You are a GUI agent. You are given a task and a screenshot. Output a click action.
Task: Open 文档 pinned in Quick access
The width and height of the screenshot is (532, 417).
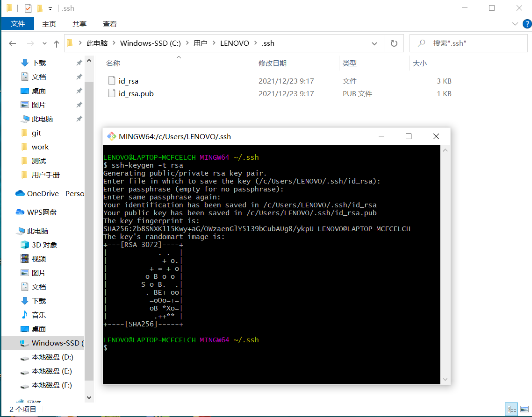click(39, 77)
